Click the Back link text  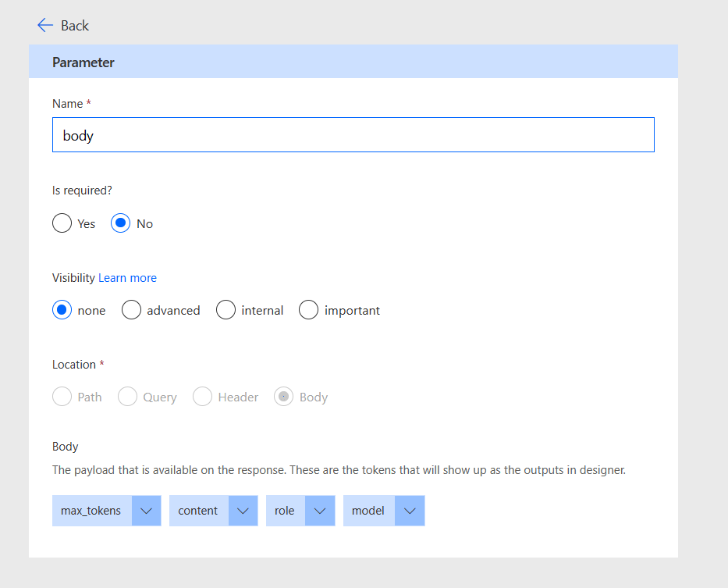(x=75, y=26)
